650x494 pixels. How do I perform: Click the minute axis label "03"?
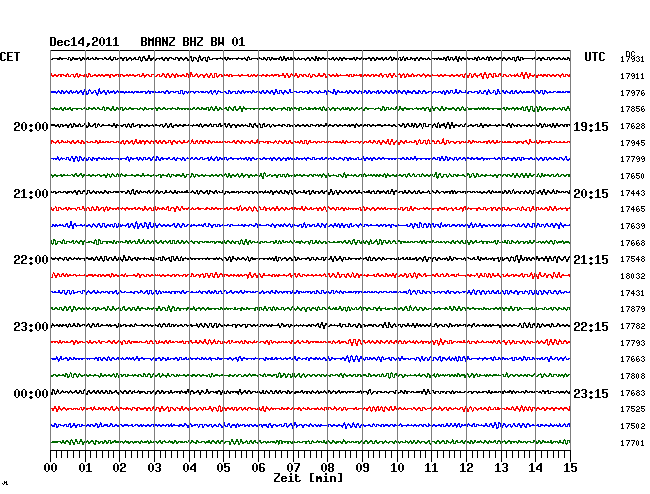tap(154, 468)
